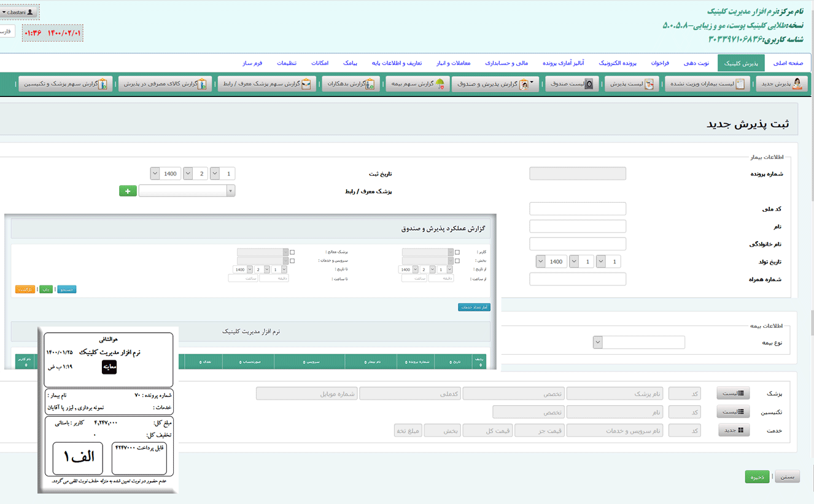
Task: Open the birth date year 1400 dropdown
Action: (x=552, y=262)
